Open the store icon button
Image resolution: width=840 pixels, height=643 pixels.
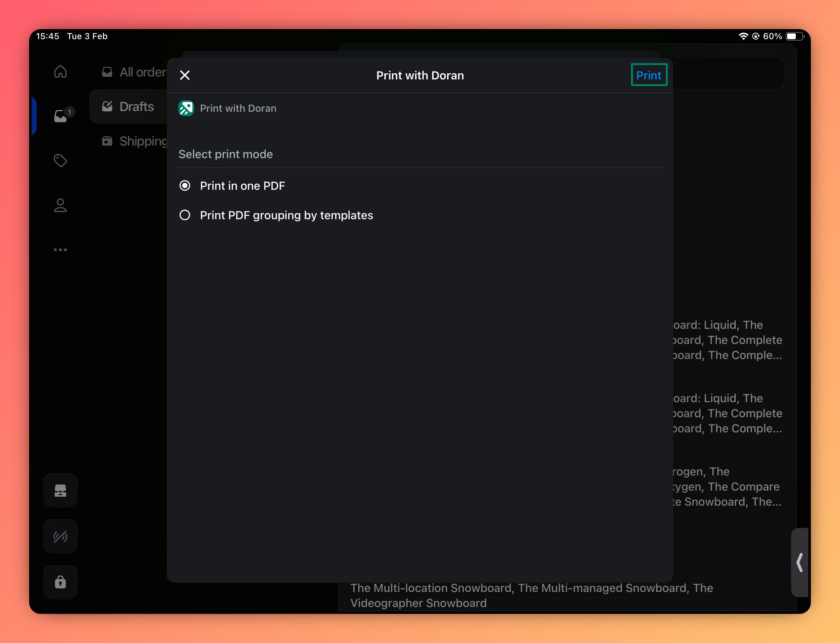pos(60,491)
